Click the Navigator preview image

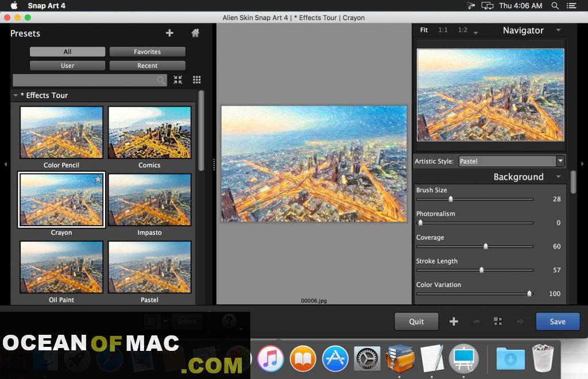(x=490, y=95)
